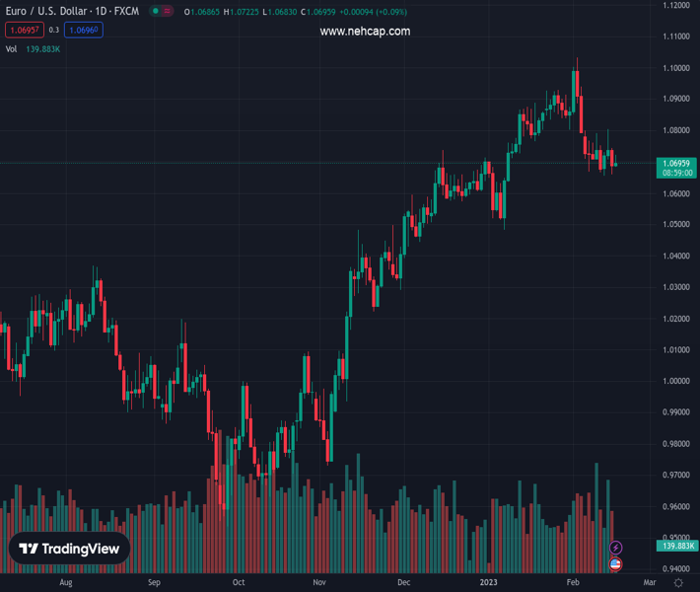Click the Euro / U.S. Dollar symbol title
Image resolution: width=700 pixels, height=592 pixels.
point(71,12)
